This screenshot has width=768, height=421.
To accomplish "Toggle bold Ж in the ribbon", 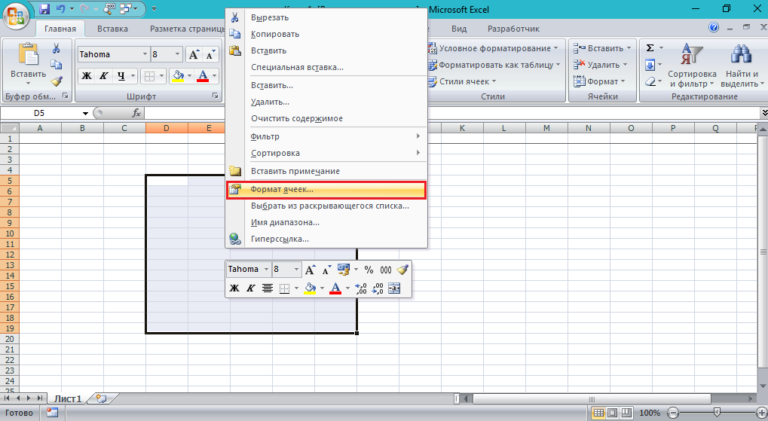I will click(x=86, y=76).
